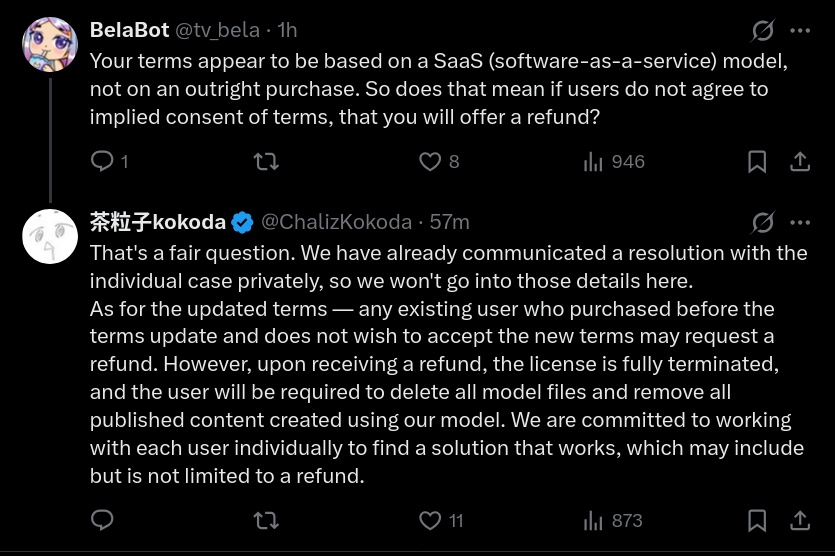
Task: Repost ChalizKokoda's tweet
Action: pyautogui.click(x=266, y=520)
